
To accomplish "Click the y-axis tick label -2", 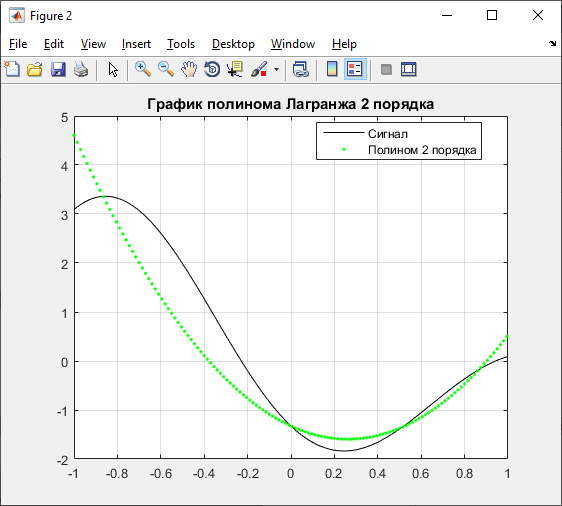I will (x=62, y=460).
